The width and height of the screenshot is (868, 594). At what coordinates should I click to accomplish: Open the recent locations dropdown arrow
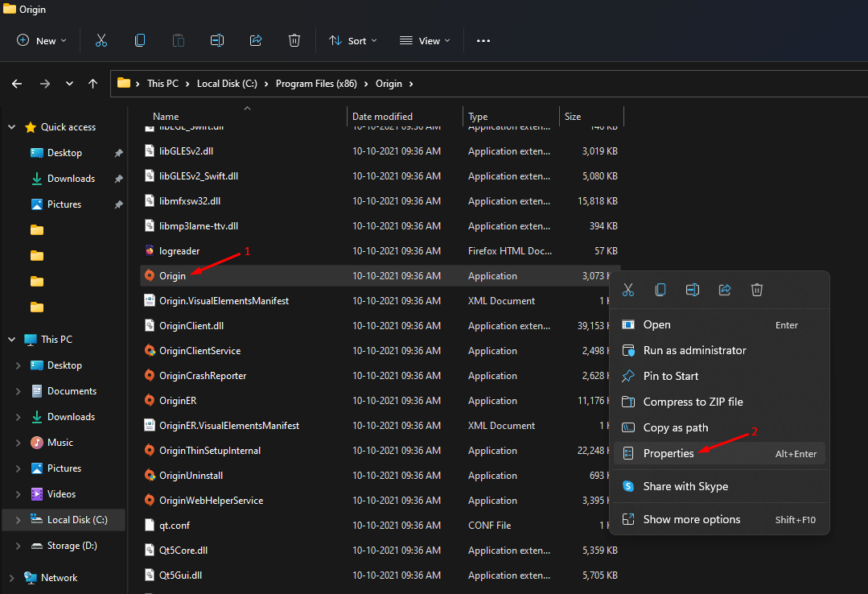69,84
